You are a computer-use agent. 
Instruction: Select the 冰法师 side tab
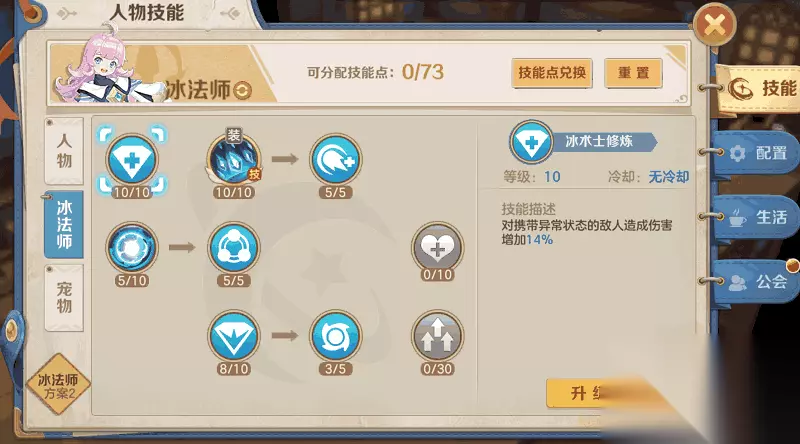pos(64,225)
